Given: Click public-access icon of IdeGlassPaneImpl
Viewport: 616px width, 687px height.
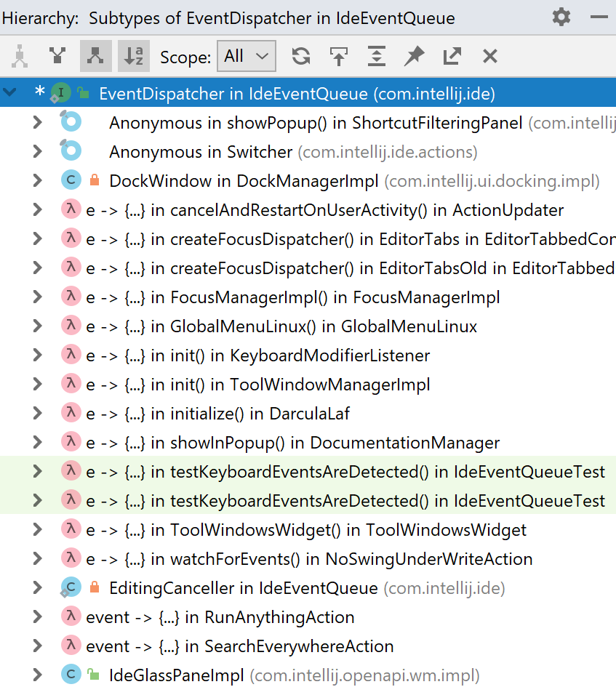Looking at the screenshot, I should point(93,675).
